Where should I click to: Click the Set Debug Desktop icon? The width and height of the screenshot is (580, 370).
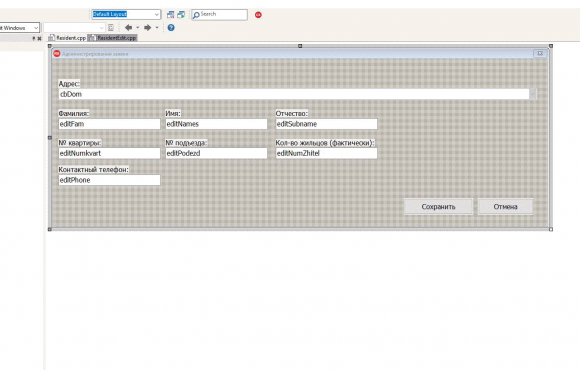181,14
